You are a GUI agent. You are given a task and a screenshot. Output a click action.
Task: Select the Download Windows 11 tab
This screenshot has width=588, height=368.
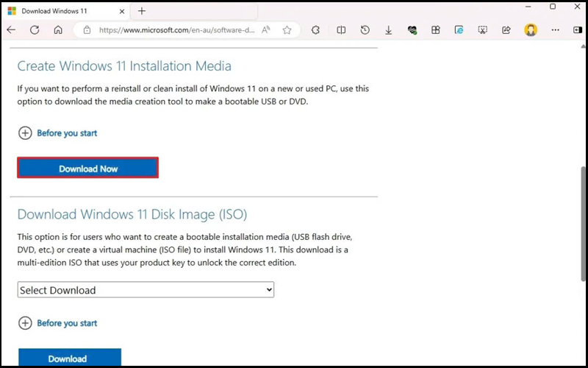pos(66,11)
